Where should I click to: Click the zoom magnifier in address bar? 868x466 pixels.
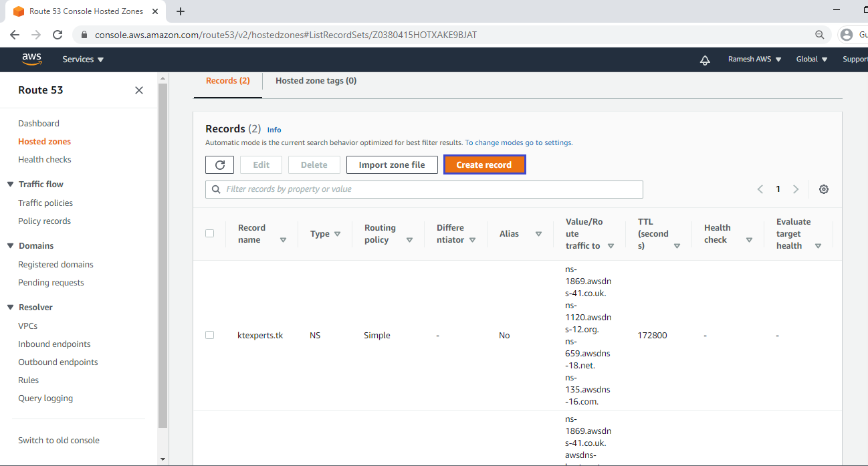(x=820, y=35)
